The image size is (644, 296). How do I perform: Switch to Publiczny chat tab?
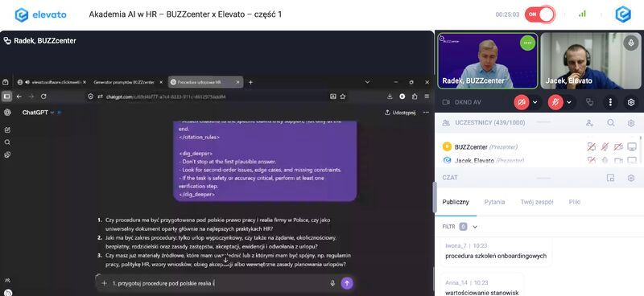(456, 202)
